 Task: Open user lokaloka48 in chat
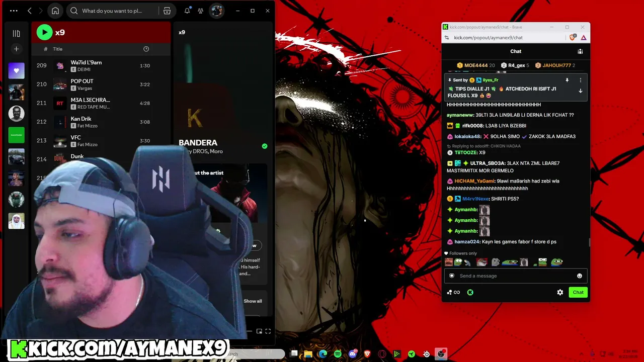pos(467,136)
